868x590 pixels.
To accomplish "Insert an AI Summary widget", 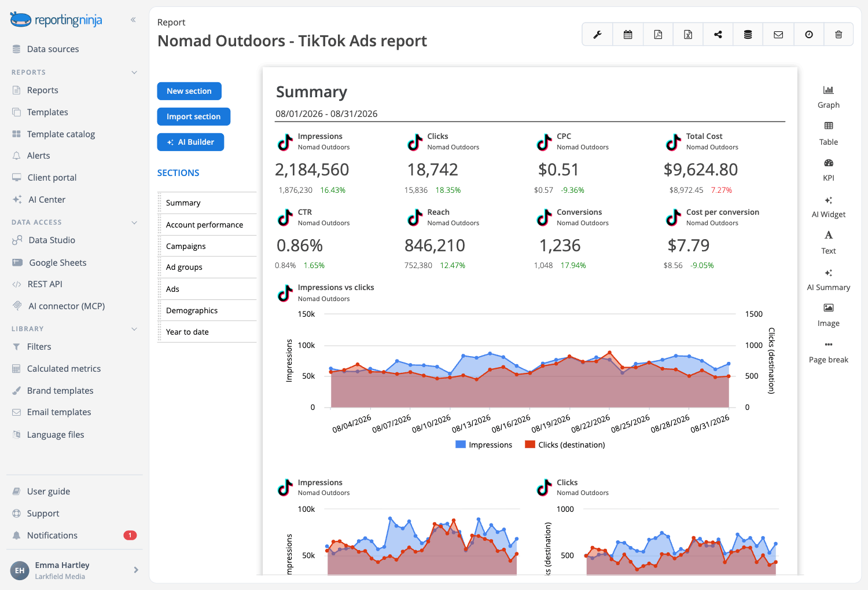I will (x=829, y=280).
